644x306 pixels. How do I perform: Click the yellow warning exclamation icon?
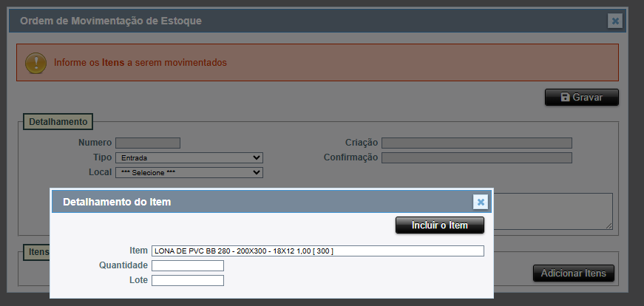click(35, 63)
